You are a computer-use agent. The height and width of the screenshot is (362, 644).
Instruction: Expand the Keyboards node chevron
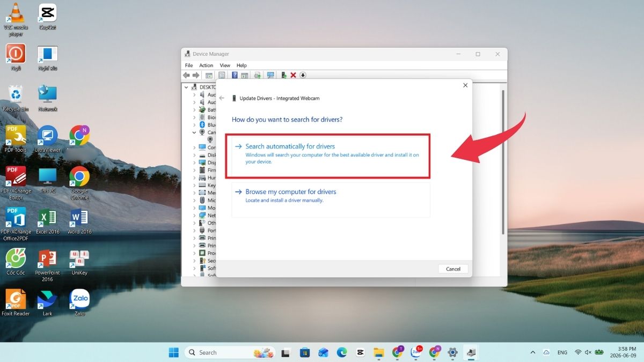point(194,185)
